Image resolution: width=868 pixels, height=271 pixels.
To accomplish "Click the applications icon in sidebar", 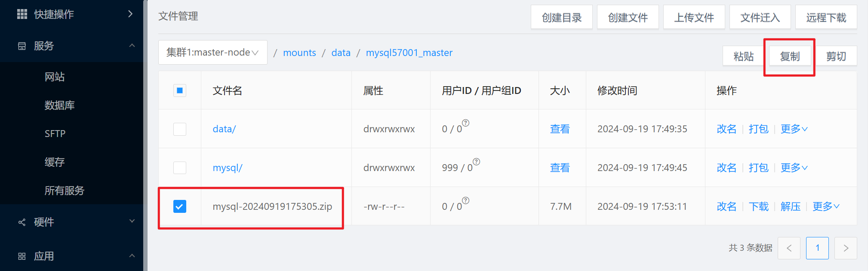I will tap(22, 256).
